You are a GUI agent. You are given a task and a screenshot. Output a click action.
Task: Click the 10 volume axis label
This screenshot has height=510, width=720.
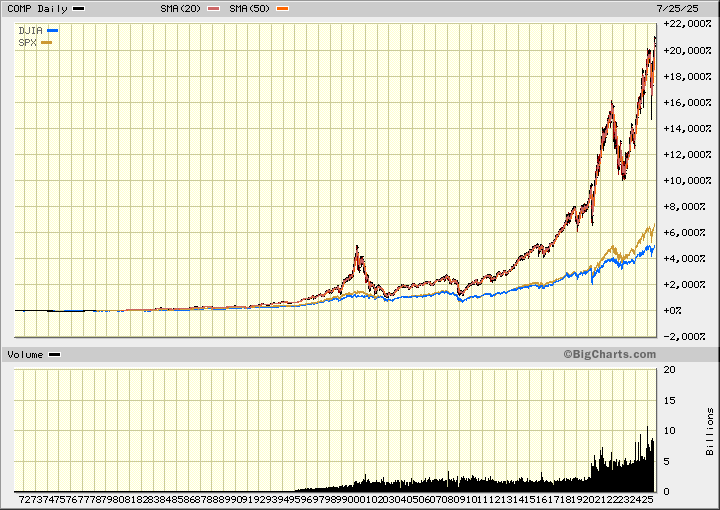click(x=669, y=431)
